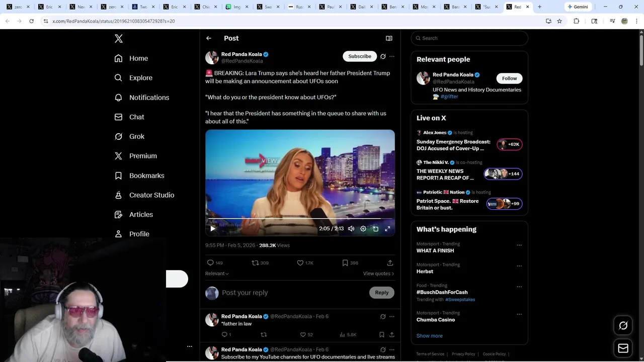This screenshot has width=644, height=362.
Task: Bookmark the post with 396 bookmarks
Action: click(350, 263)
